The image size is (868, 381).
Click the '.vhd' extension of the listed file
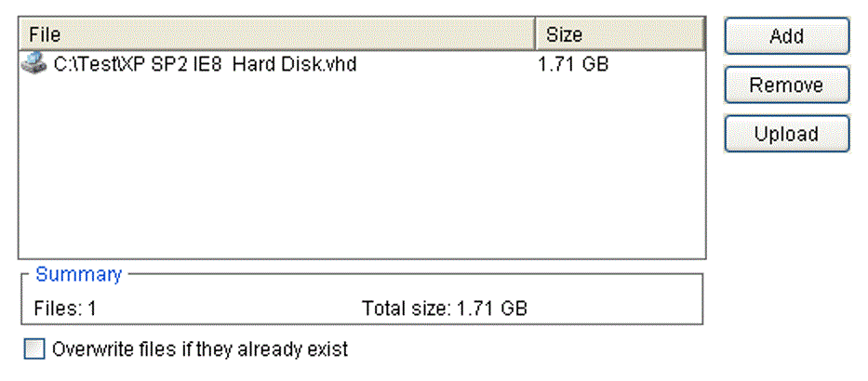(x=341, y=65)
